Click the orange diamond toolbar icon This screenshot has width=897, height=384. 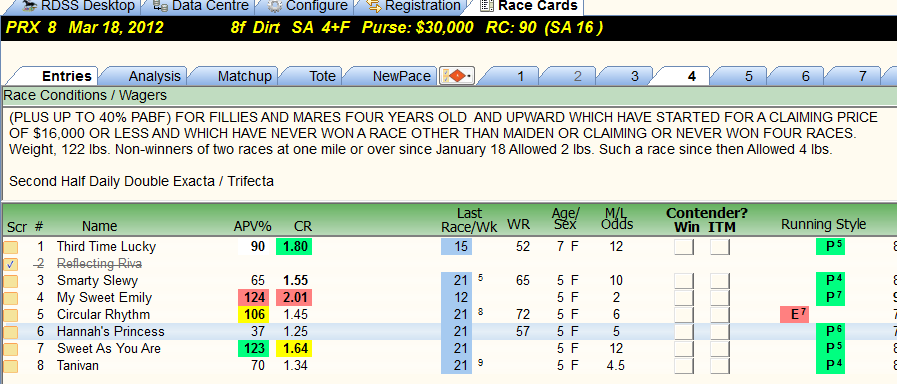[x=457, y=76]
